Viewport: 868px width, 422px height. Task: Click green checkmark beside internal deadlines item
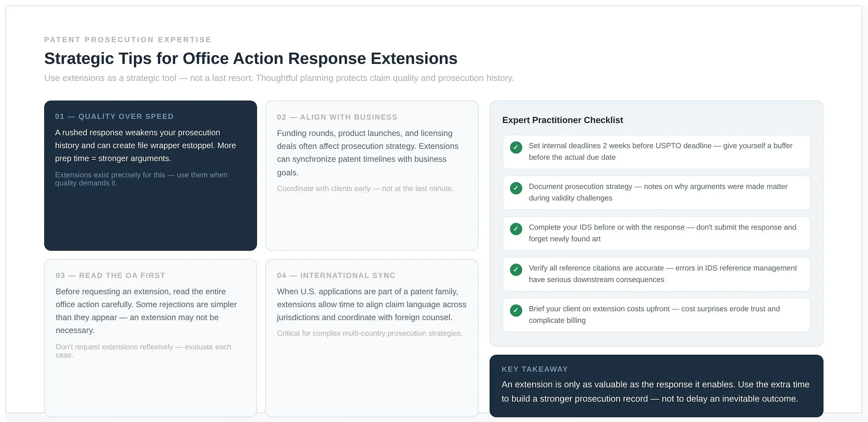[x=516, y=147]
